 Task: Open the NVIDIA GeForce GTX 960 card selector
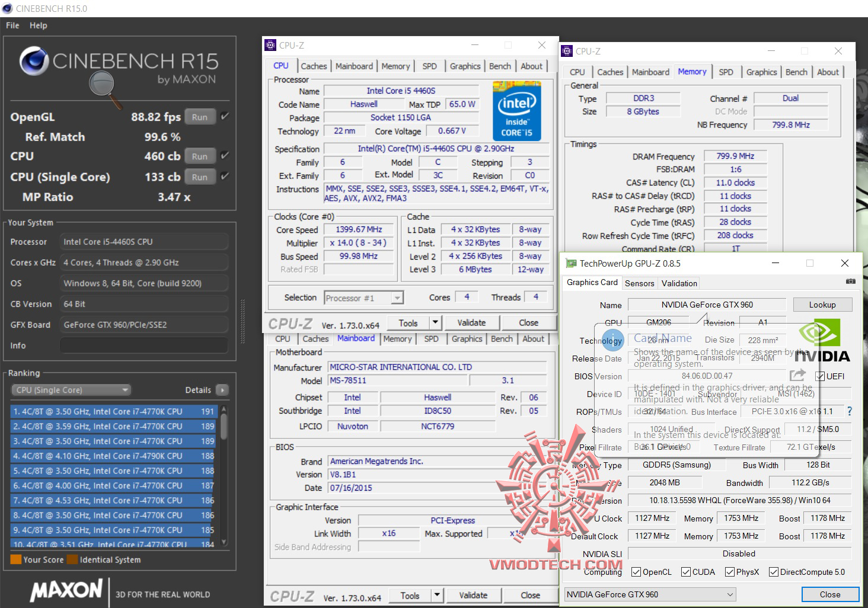[x=650, y=594]
